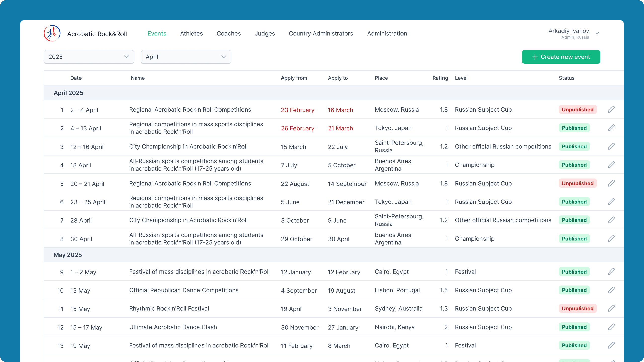Open the 2025 year dropdown
This screenshot has height=362, width=644.
pyautogui.click(x=89, y=57)
